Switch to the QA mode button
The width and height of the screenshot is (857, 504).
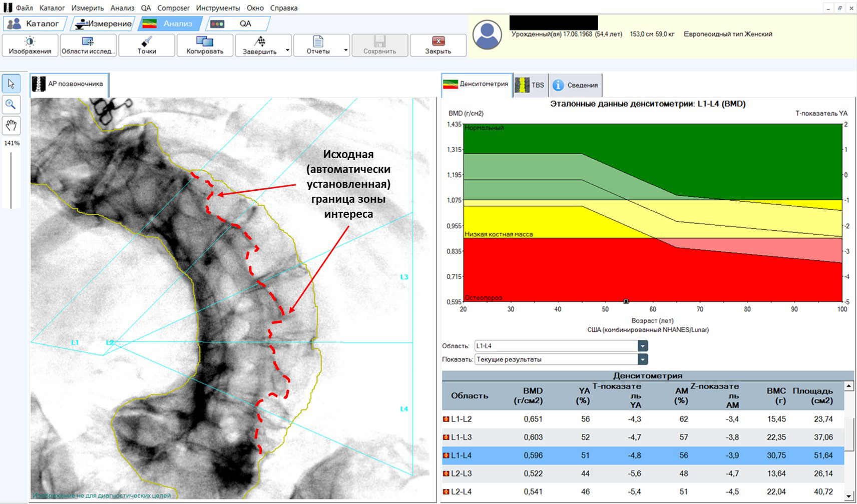click(238, 24)
